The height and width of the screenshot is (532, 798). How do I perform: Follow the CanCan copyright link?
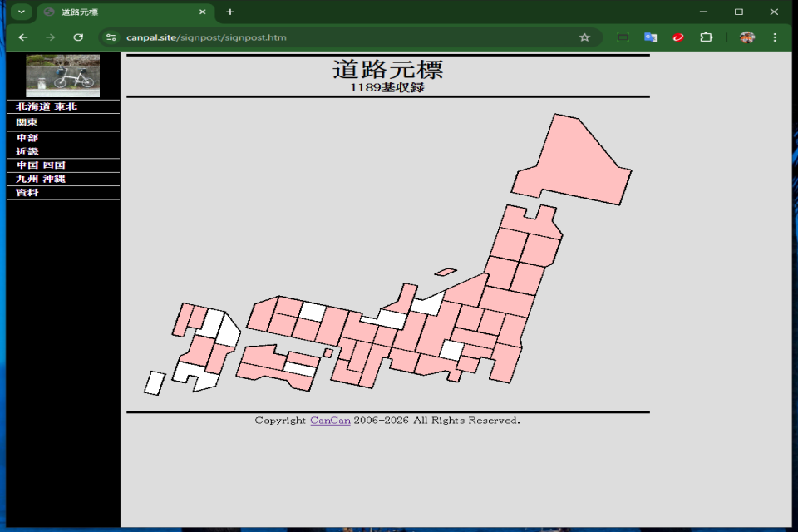pyautogui.click(x=330, y=421)
